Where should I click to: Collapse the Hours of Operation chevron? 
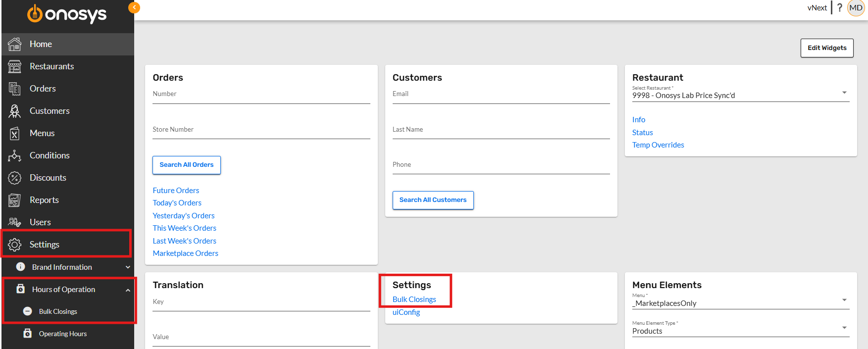[x=128, y=290]
